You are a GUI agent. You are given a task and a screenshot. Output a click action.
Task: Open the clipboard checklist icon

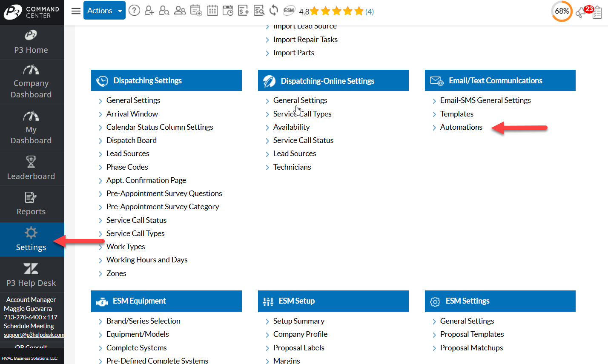point(597,13)
